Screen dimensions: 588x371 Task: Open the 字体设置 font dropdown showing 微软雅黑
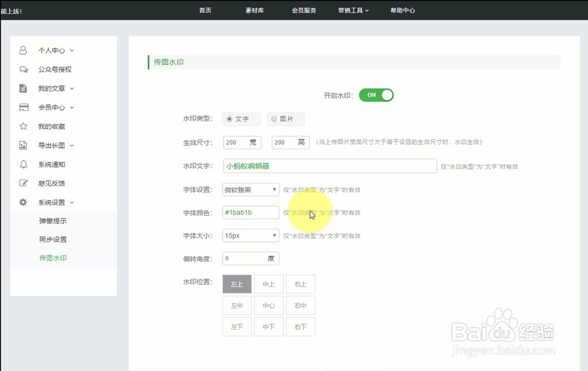click(x=250, y=189)
